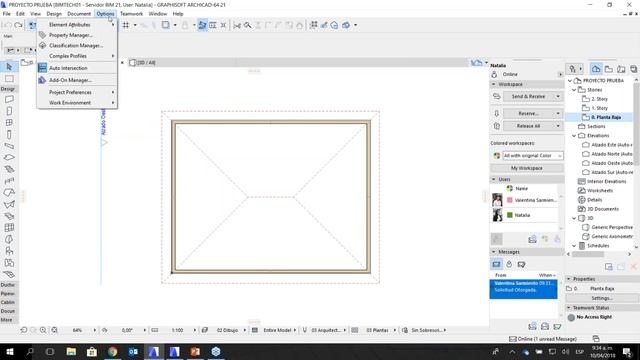The height and width of the screenshot is (360, 640).
Task: Open the Design menu in the menu bar
Action: [x=54, y=13]
